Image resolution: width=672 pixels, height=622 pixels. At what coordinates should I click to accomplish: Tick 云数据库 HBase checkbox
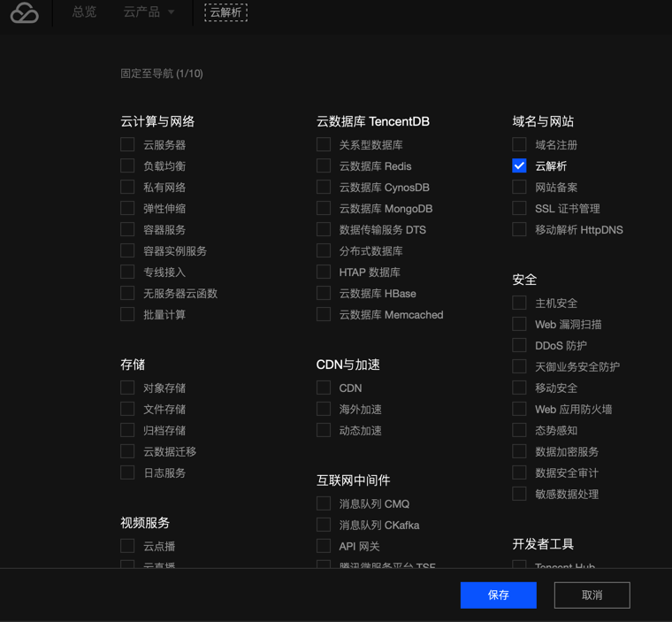click(x=324, y=293)
